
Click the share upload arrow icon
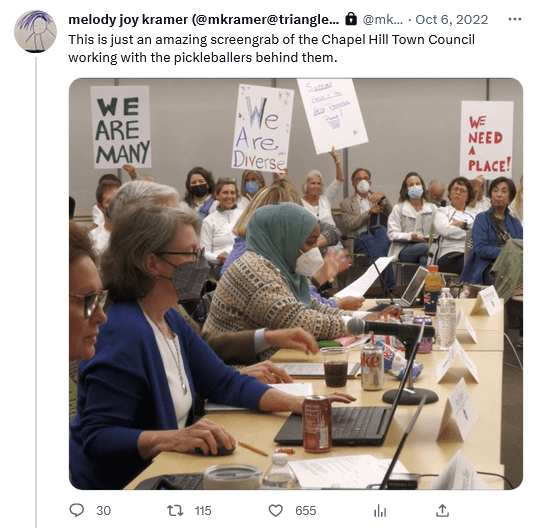pos(442,510)
